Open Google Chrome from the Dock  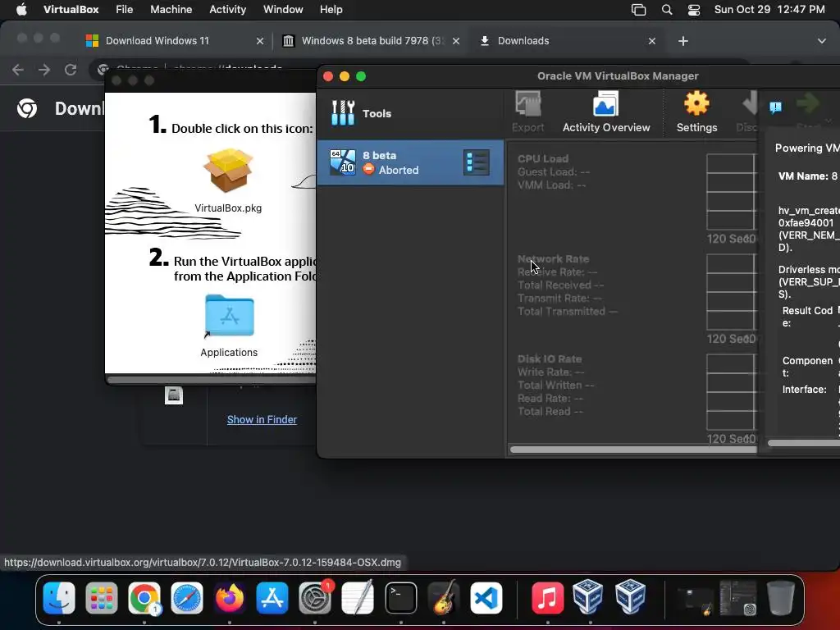(x=144, y=598)
